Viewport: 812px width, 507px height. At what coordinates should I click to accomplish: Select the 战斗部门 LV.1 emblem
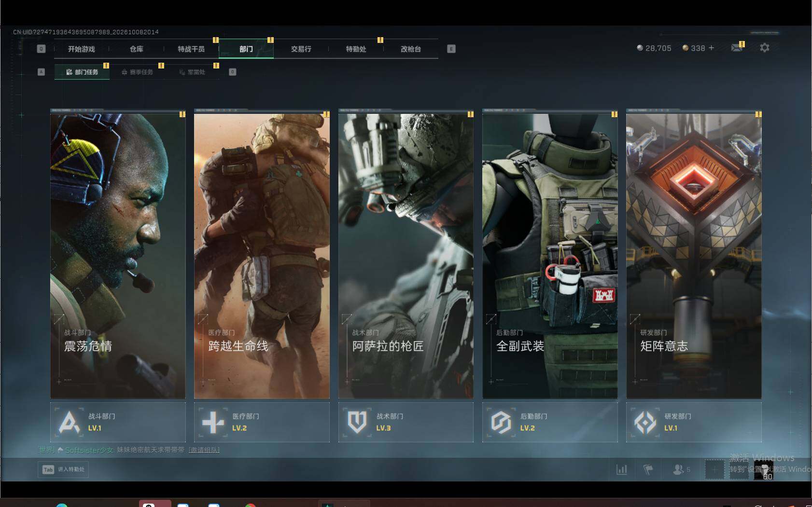click(x=69, y=422)
